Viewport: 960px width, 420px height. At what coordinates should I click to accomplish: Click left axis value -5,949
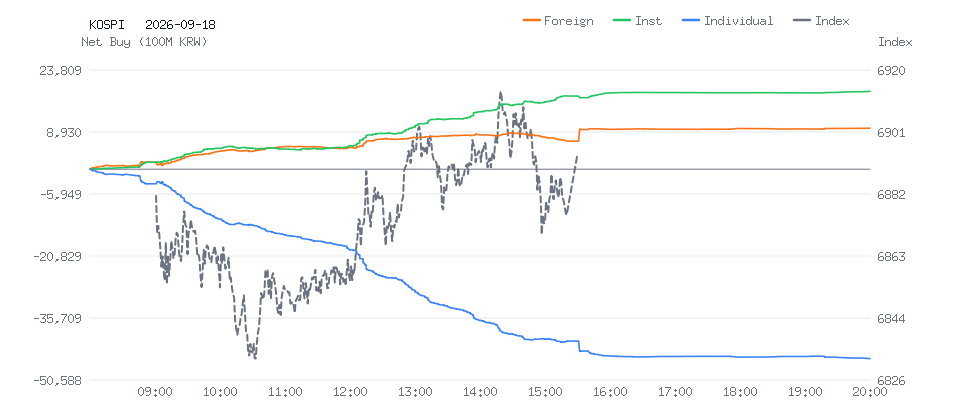[x=59, y=195]
